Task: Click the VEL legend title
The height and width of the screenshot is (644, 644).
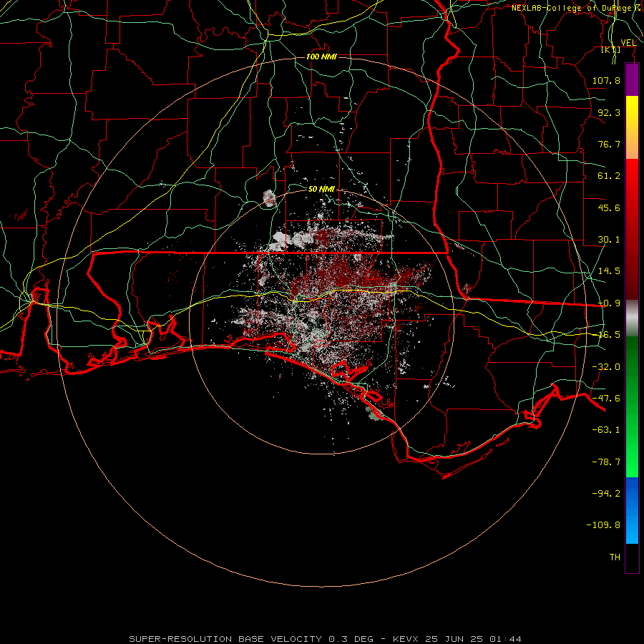Action: click(x=628, y=43)
